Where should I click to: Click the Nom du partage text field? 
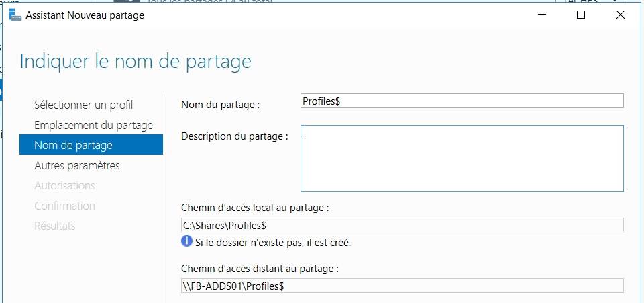462,101
